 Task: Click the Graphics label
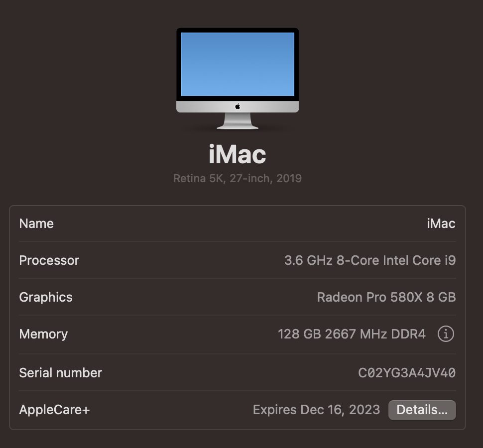46,298
